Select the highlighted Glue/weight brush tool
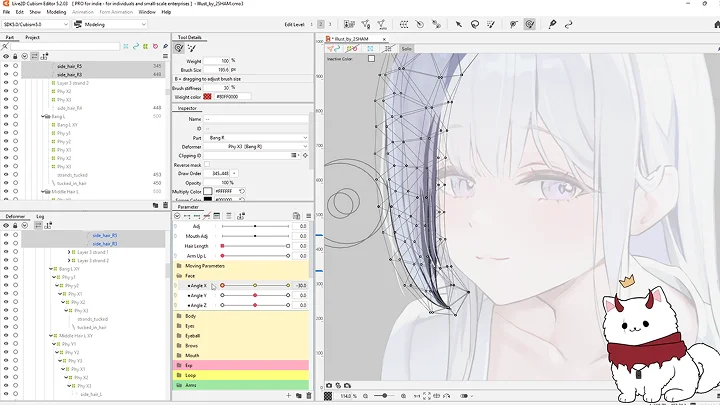 pos(529,24)
